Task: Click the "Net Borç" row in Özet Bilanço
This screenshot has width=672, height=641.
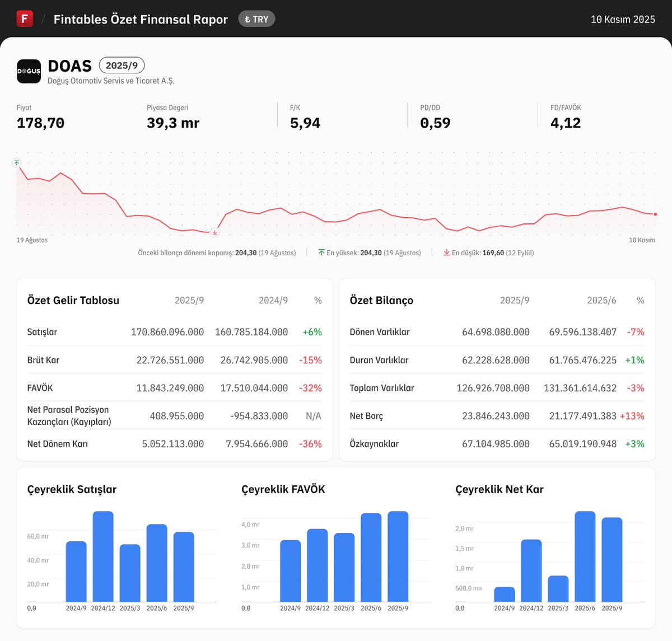Action: (x=366, y=415)
